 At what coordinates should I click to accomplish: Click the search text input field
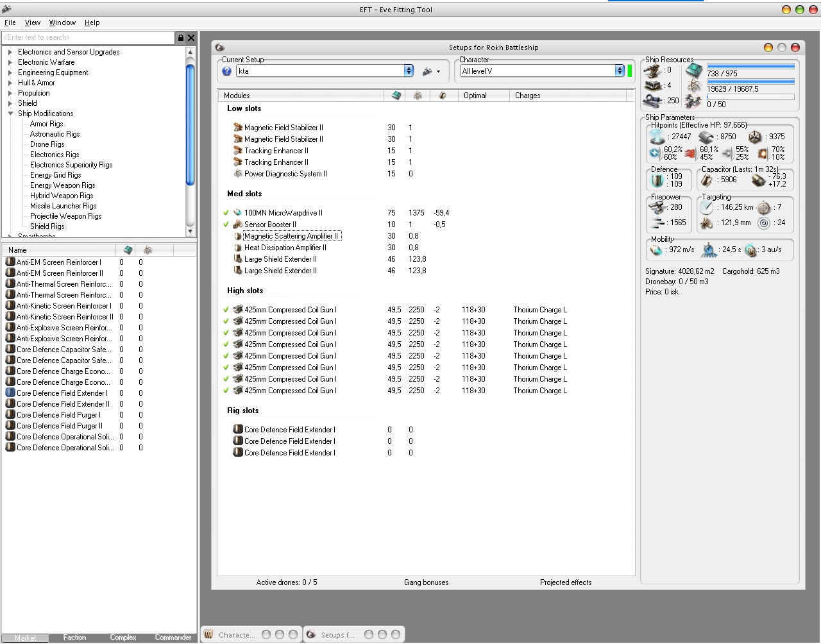point(88,38)
